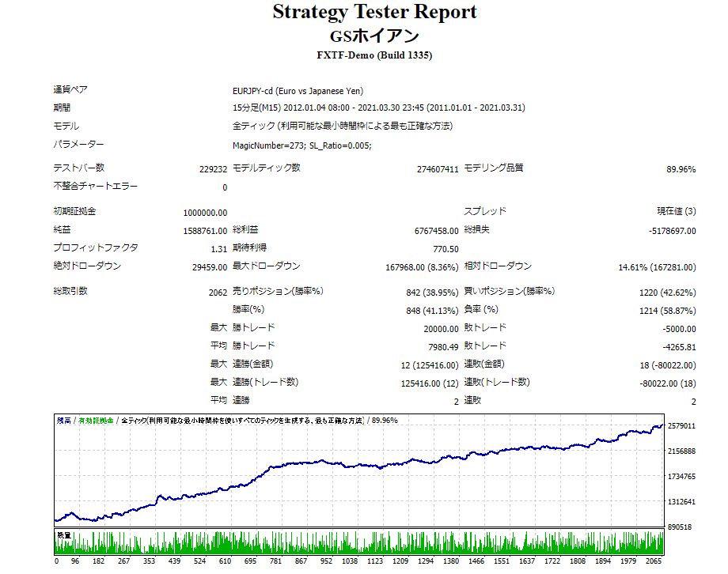Click the プロフィットファクタ label

(x=95, y=247)
